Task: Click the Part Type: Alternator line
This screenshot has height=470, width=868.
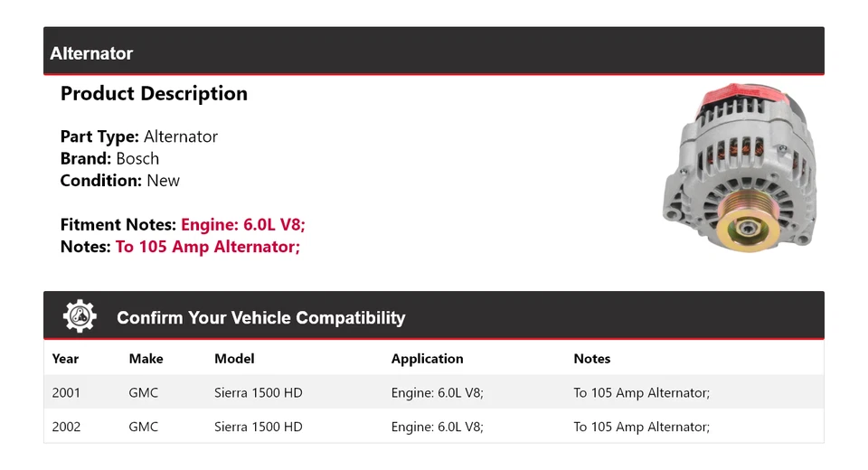Action: [x=139, y=136]
